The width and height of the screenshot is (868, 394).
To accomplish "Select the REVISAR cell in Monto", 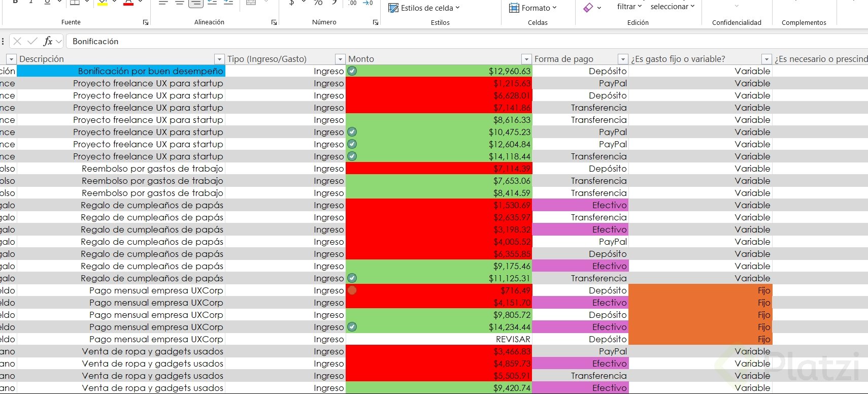I will point(439,339).
